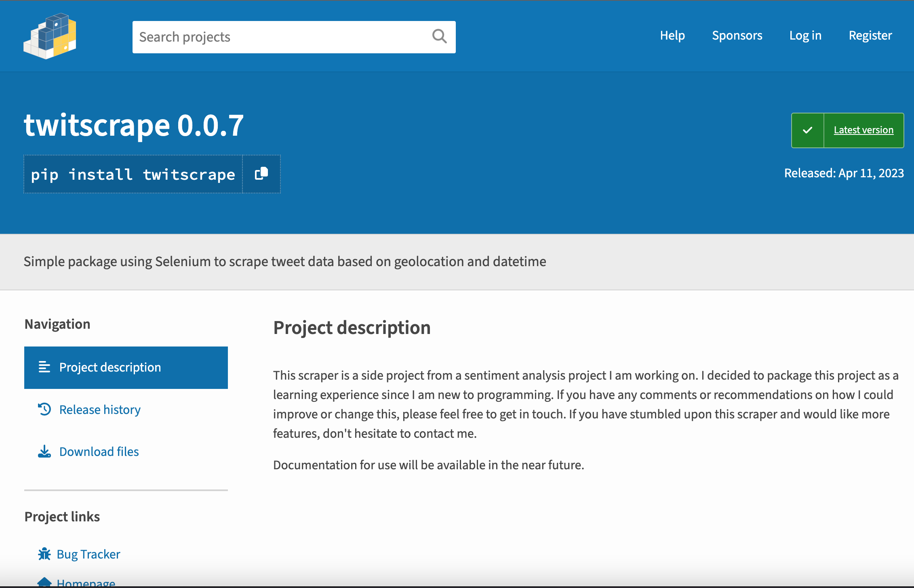Click 'Documentation for use will be available' sentence

pyautogui.click(x=429, y=465)
